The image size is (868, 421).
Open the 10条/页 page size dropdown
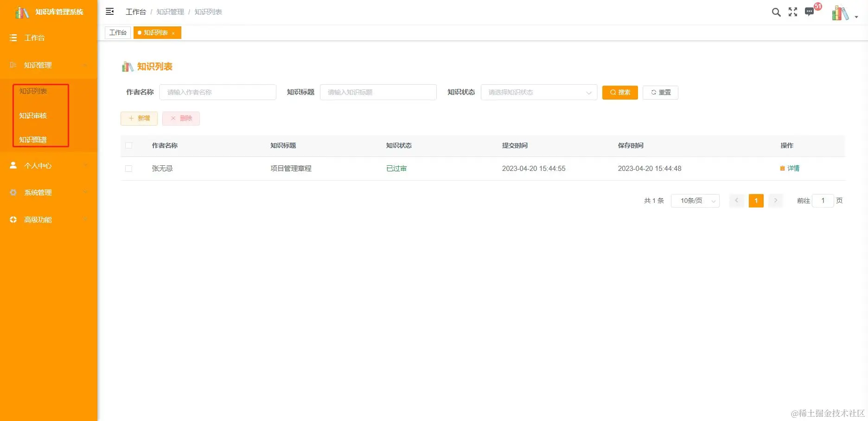pos(695,201)
